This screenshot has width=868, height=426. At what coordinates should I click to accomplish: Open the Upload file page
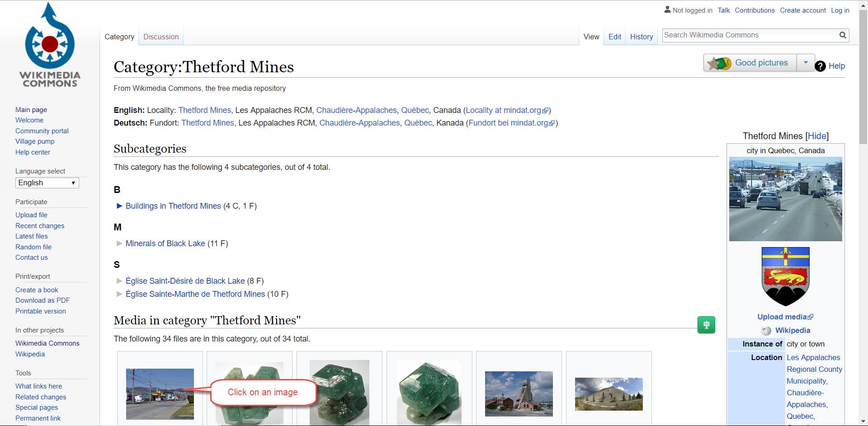click(31, 215)
